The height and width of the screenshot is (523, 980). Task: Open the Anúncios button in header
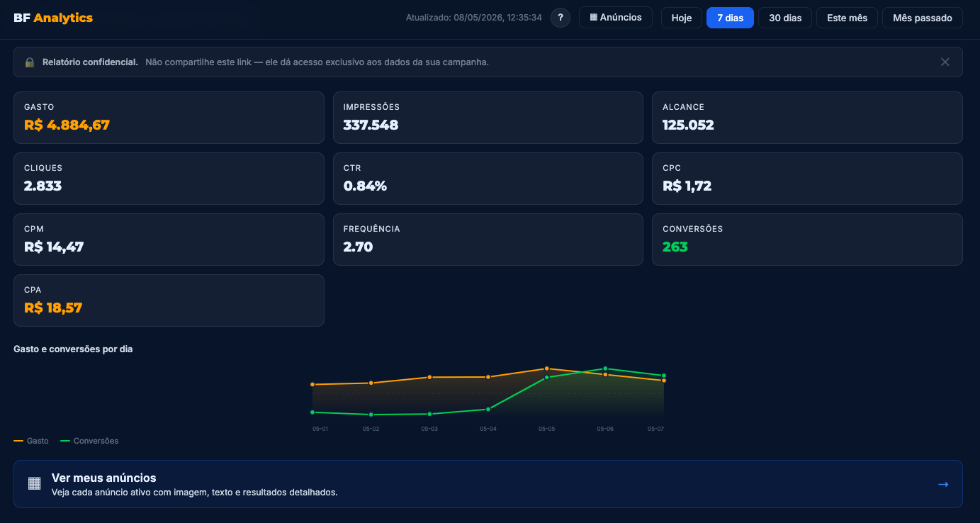point(616,18)
